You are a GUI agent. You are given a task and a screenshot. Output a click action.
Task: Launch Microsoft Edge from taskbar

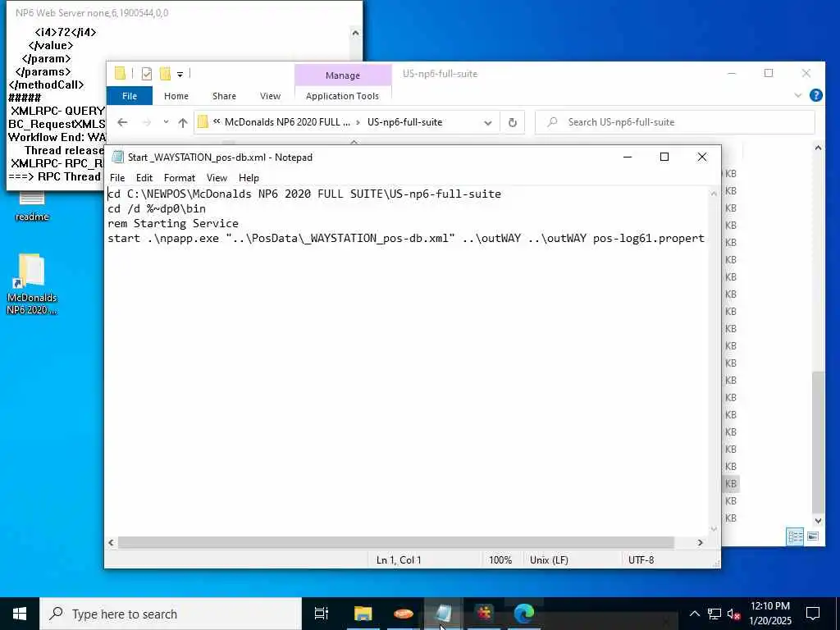pyautogui.click(x=524, y=614)
